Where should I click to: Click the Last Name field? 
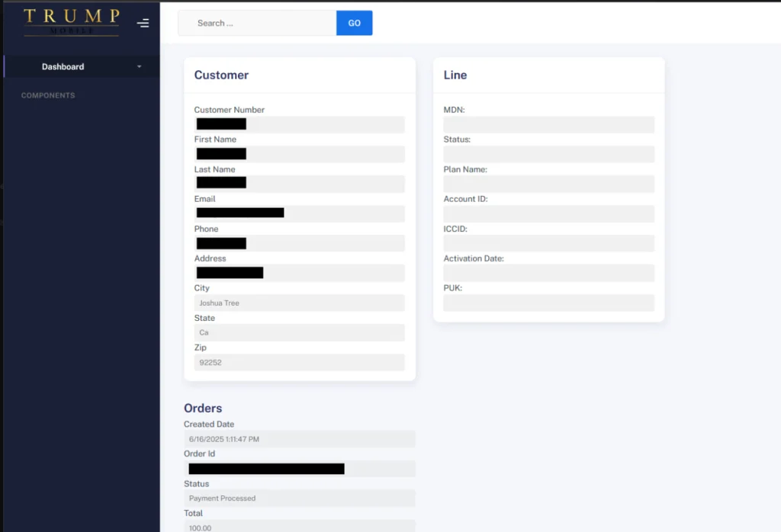coord(299,184)
